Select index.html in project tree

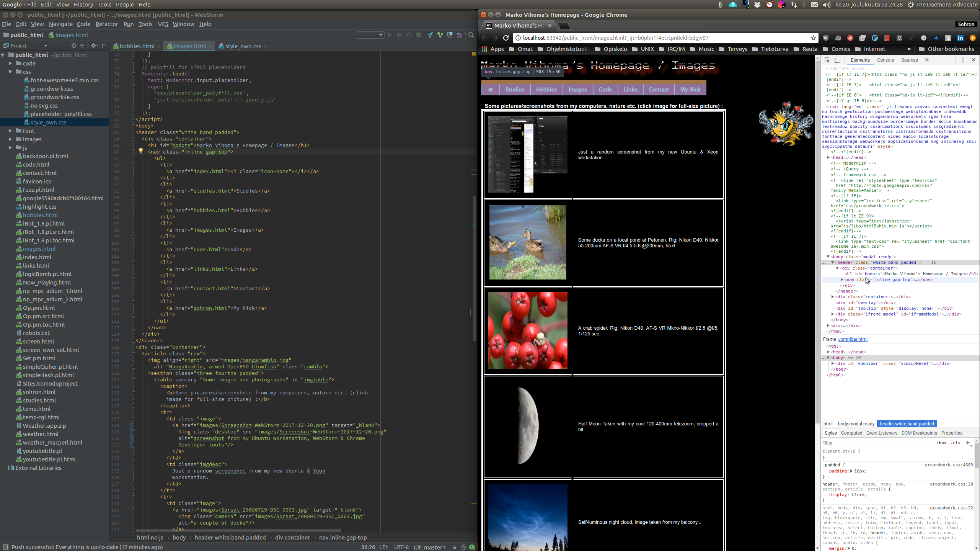[37, 257]
